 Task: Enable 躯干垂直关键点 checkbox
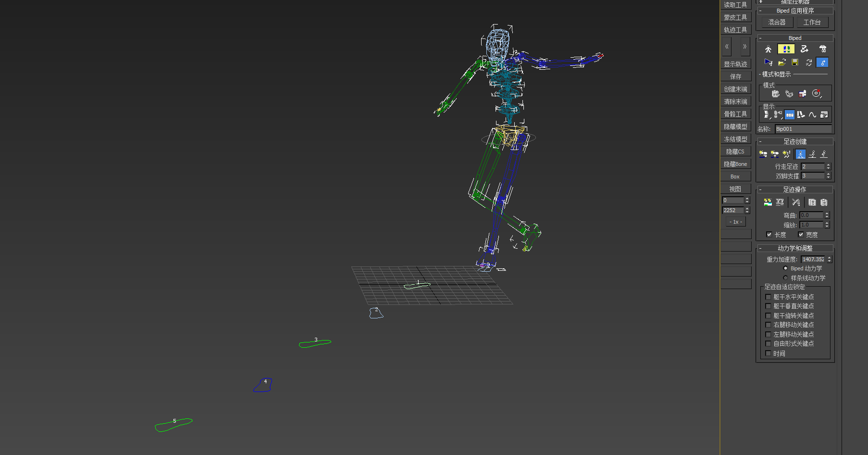pyautogui.click(x=768, y=306)
